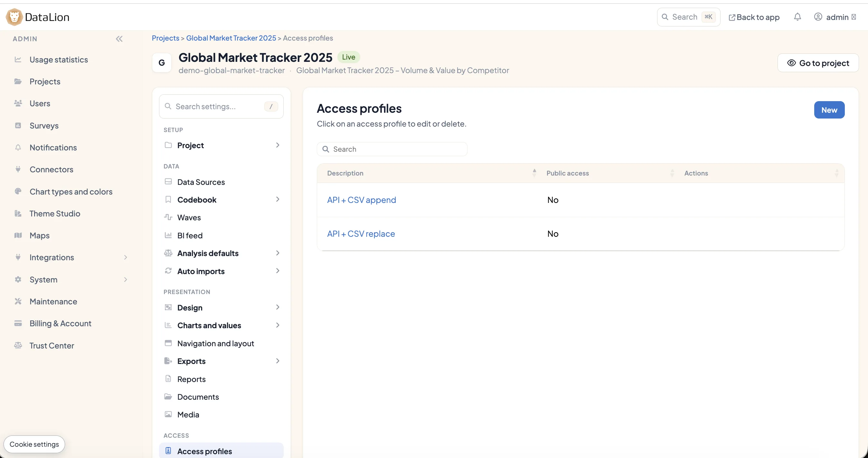Select BI feed settings item
Image resolution: width=868 pixels, height=458 pixels.
[x=222, y=235]
